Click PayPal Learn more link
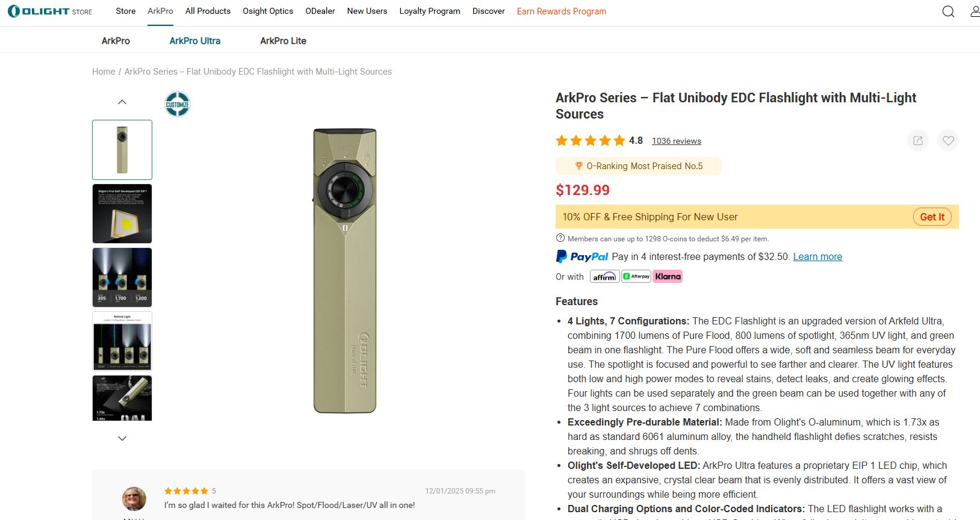 (817, 256)
